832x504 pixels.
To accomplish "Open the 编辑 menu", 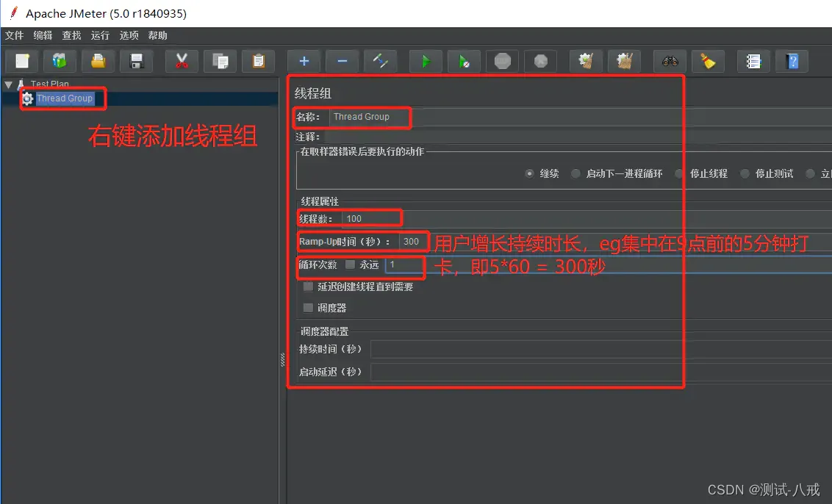I will coord(43,35).
